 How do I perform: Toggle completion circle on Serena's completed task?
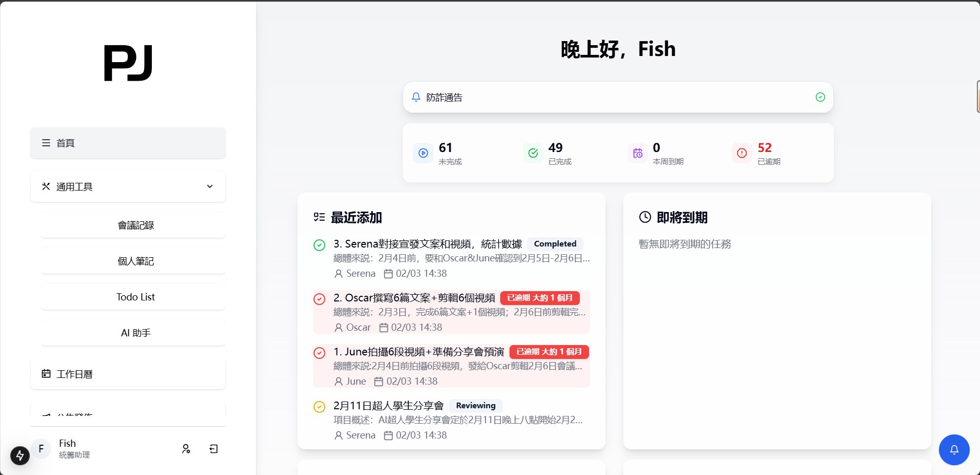tap(319, 245)
